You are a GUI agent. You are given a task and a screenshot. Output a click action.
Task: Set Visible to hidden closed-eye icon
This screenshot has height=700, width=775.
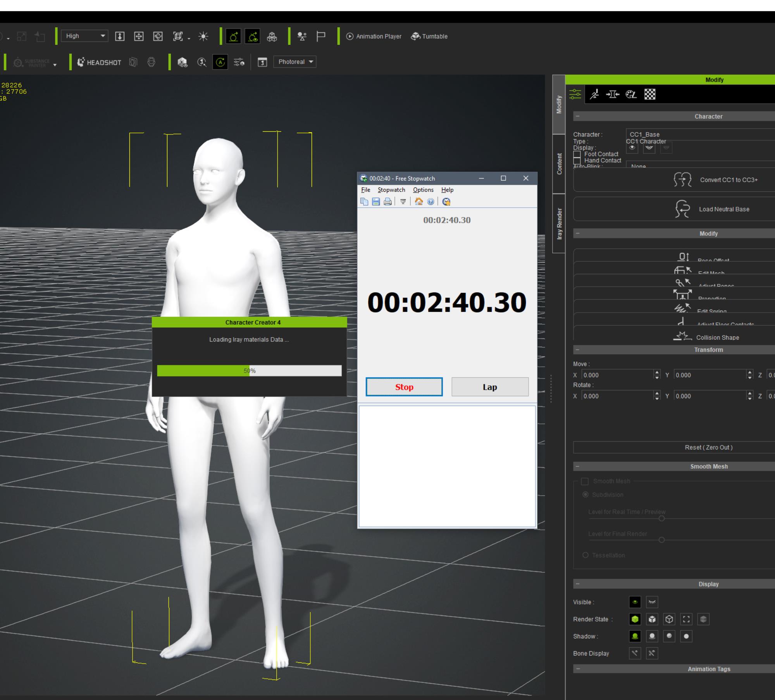pyautogui.click(x=652, y=602)
